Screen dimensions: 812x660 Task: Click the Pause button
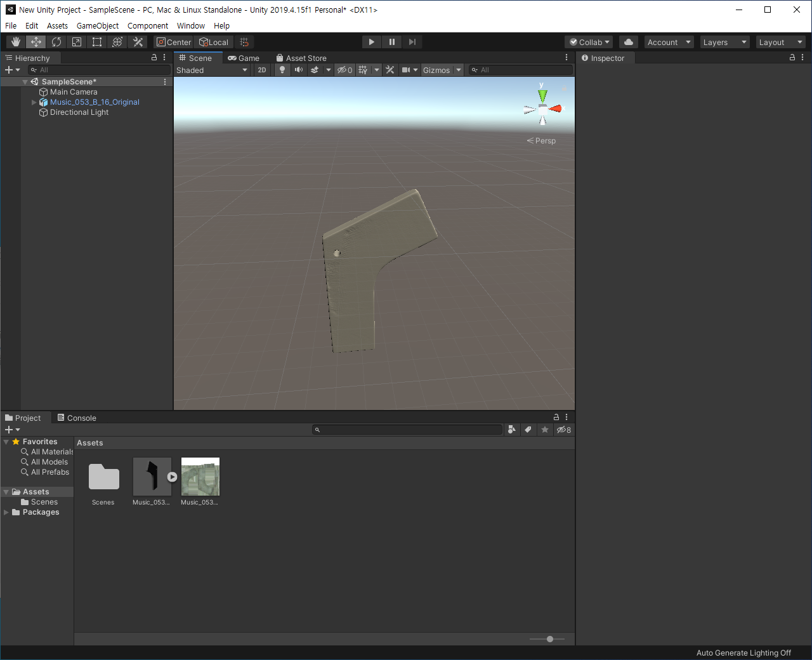(392, 42)
